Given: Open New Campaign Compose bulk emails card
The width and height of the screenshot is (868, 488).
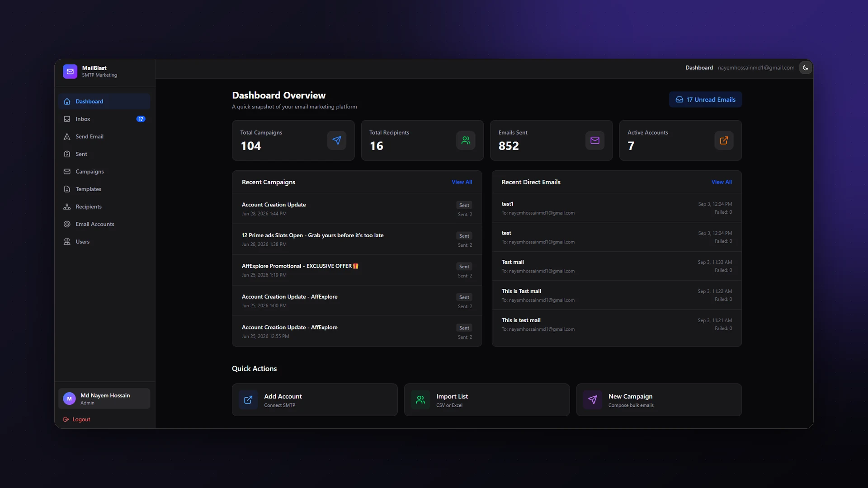Looking at the screenshot, I should (x=659, y=400).
